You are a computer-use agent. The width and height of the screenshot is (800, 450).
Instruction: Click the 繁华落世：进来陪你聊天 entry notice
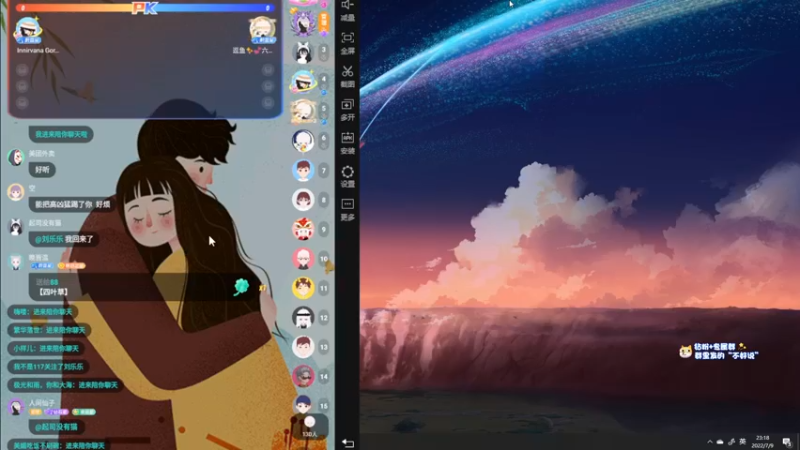pyautogui.click(x=49, y=330)
